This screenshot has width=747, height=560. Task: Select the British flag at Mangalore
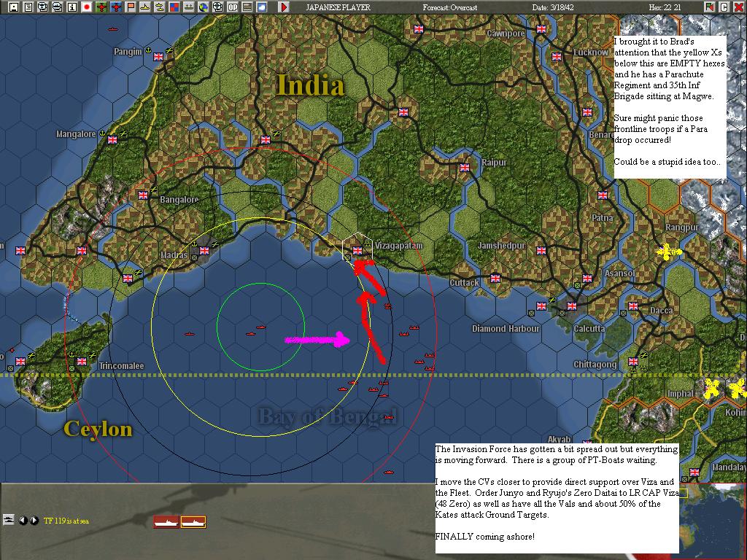[112, 139]
